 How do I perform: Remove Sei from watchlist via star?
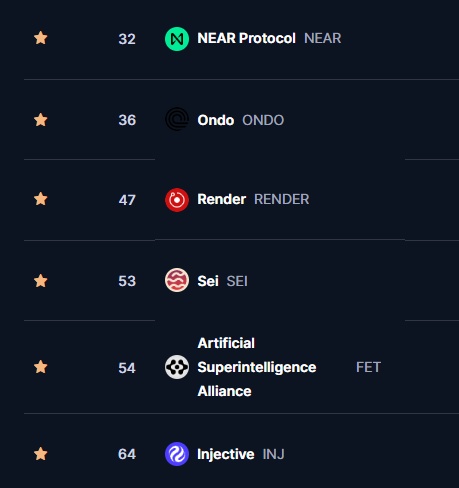pos(41,281)
